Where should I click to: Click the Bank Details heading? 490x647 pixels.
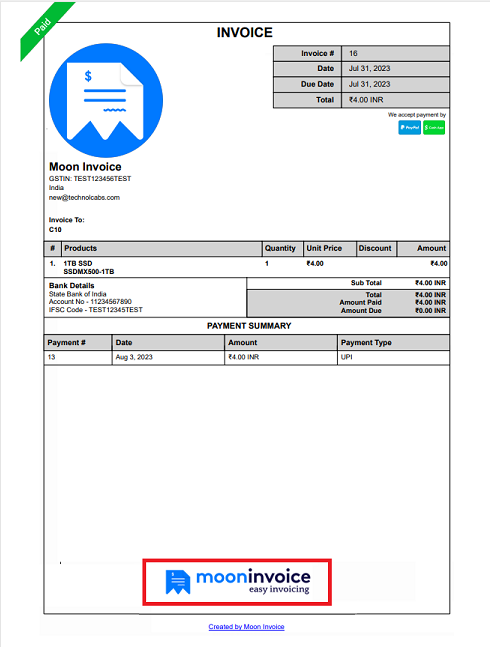pos(71,286)
